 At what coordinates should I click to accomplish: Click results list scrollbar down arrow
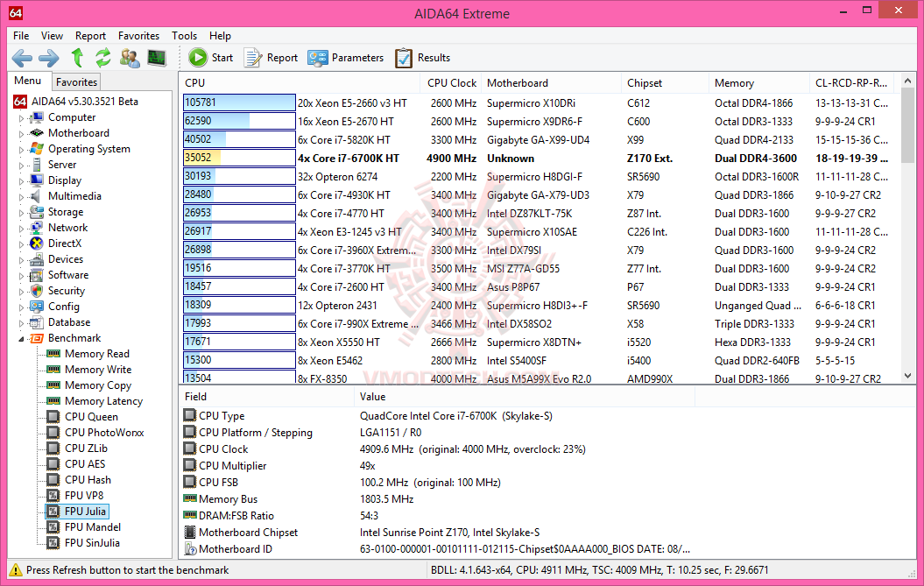click(x=907, y=376)
